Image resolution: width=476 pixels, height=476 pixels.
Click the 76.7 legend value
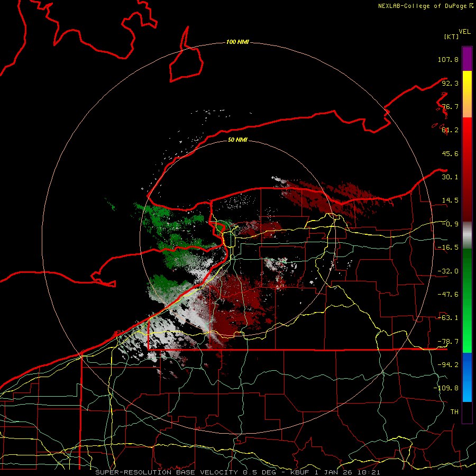click(450, 106)
